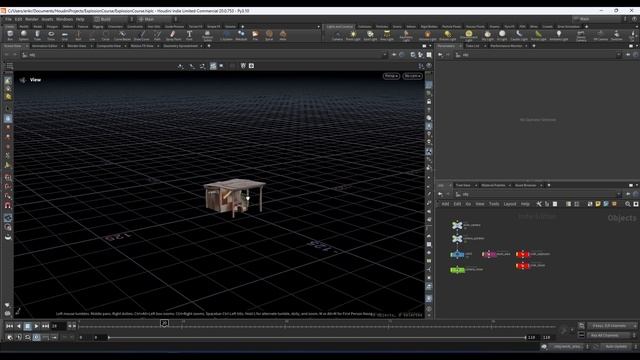Switch to the Render View tab
The width and height of the screenshot is (640, 360).
click(x=77, y=46)
